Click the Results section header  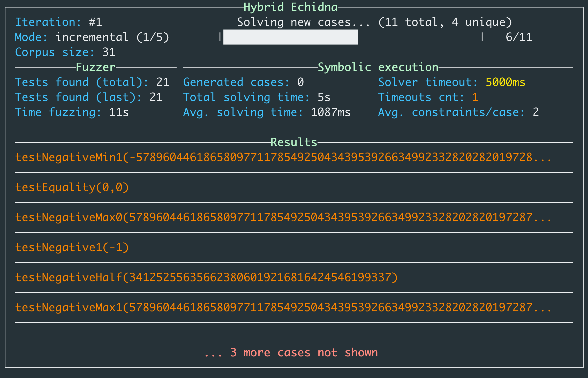coord(294,142)
